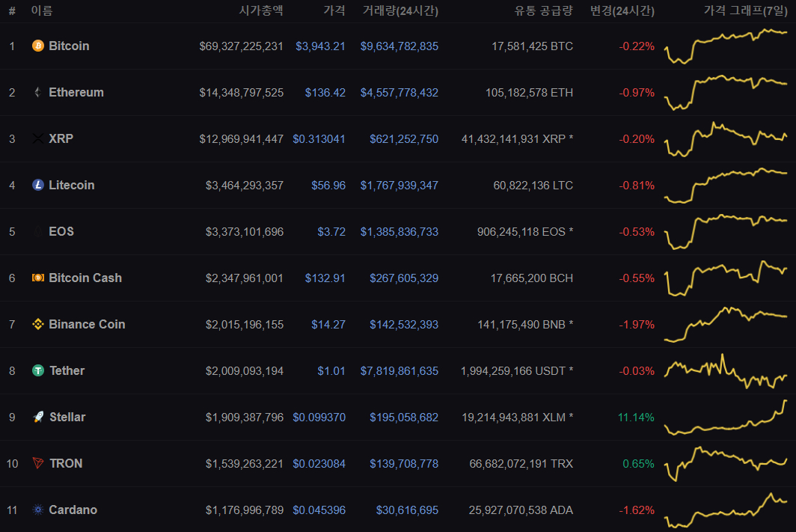796x532 pixels.
Task: Click the Ethereum diamond logo icon
Action: (x=38, y=92)
